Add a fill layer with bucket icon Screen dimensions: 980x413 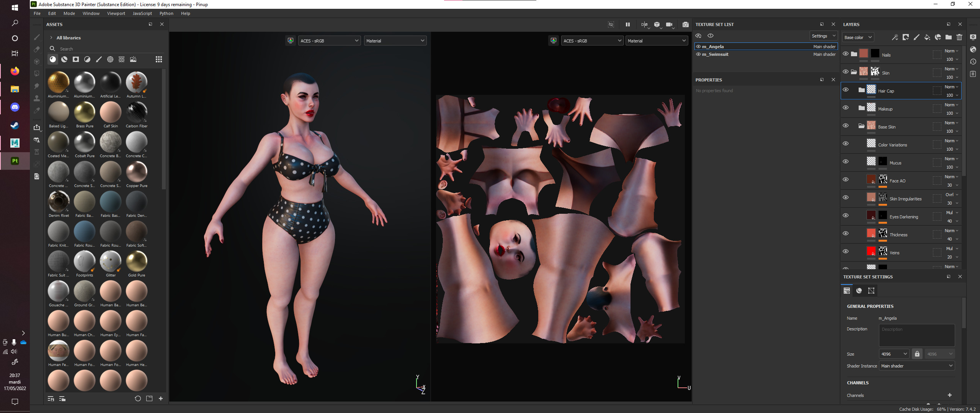(927, 37)
